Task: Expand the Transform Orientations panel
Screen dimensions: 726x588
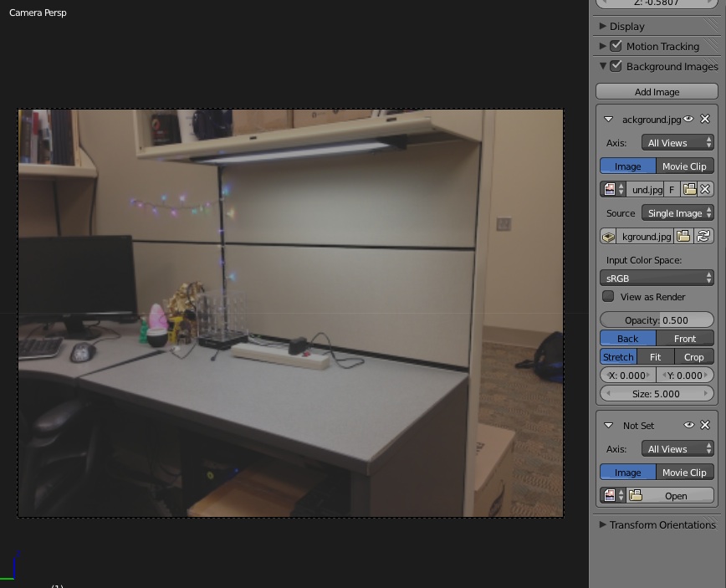Action: click(657, 525)
